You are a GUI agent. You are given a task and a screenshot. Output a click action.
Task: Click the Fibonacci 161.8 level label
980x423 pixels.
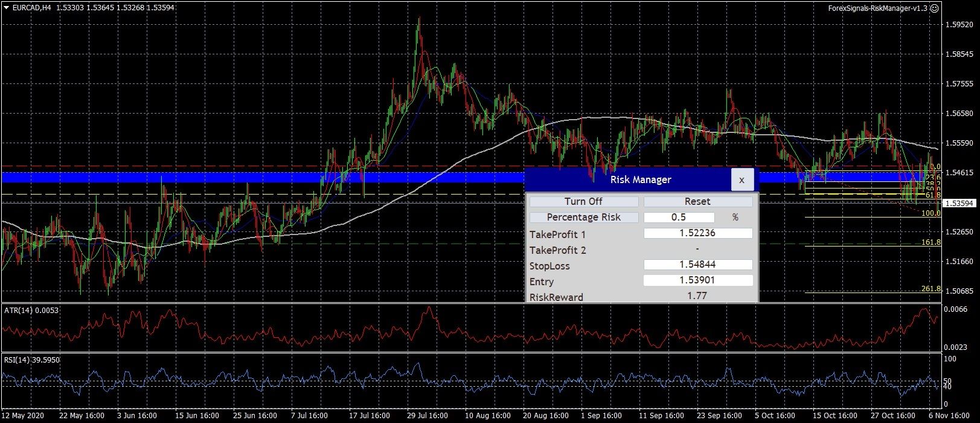931,242
